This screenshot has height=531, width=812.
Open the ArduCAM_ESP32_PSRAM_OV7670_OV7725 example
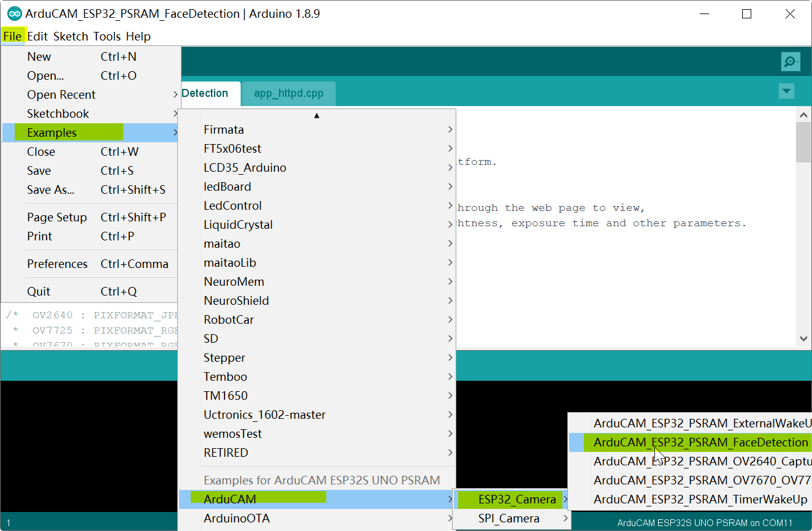(690, 480)
